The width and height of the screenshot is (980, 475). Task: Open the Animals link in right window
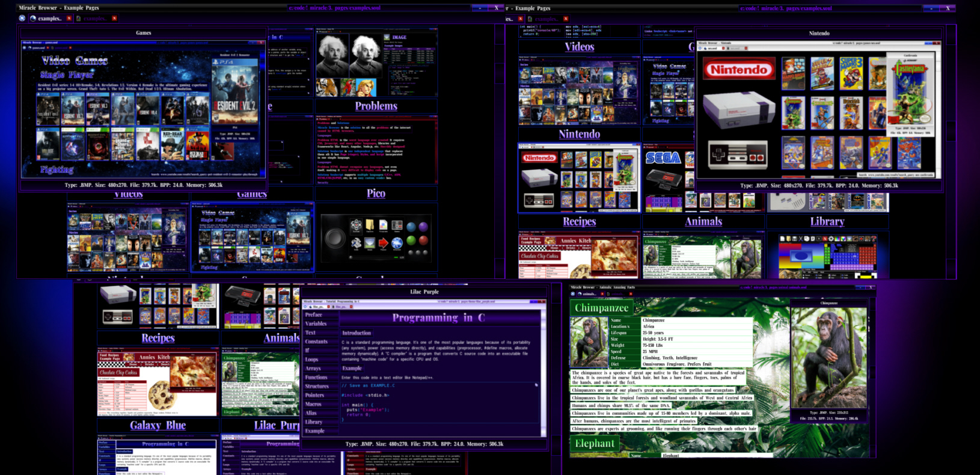point(703,221)
